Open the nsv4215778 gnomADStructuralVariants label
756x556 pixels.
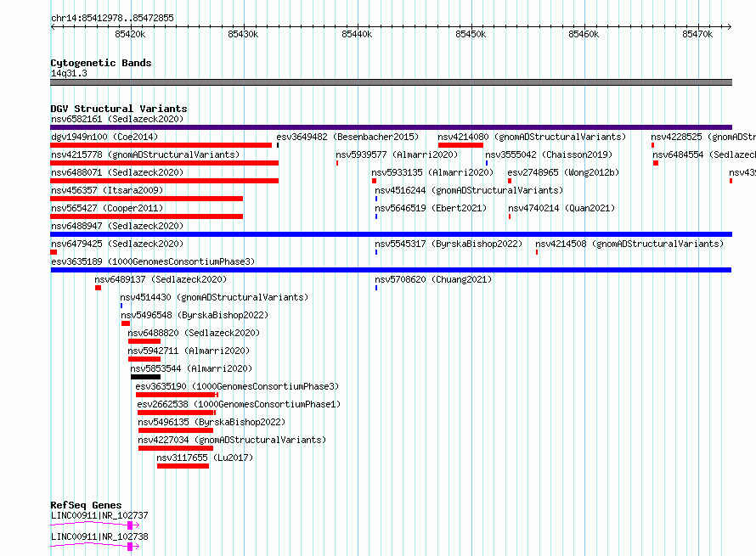145,154
